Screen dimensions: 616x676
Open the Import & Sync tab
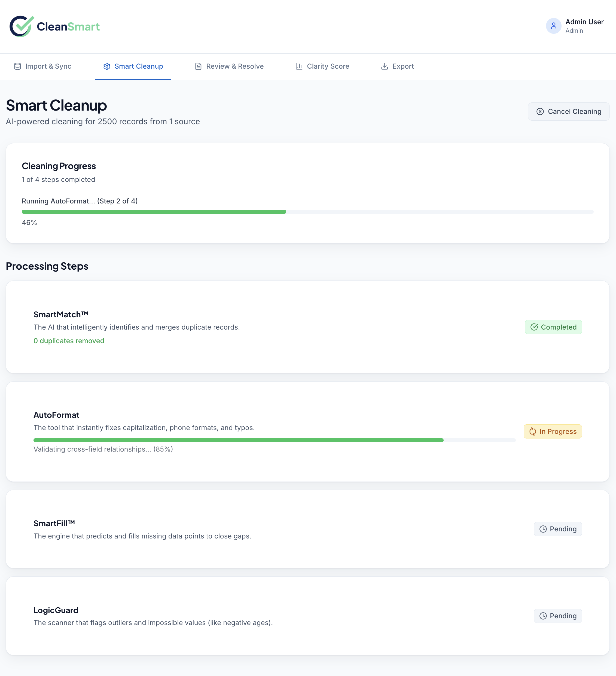click(42, 66)
